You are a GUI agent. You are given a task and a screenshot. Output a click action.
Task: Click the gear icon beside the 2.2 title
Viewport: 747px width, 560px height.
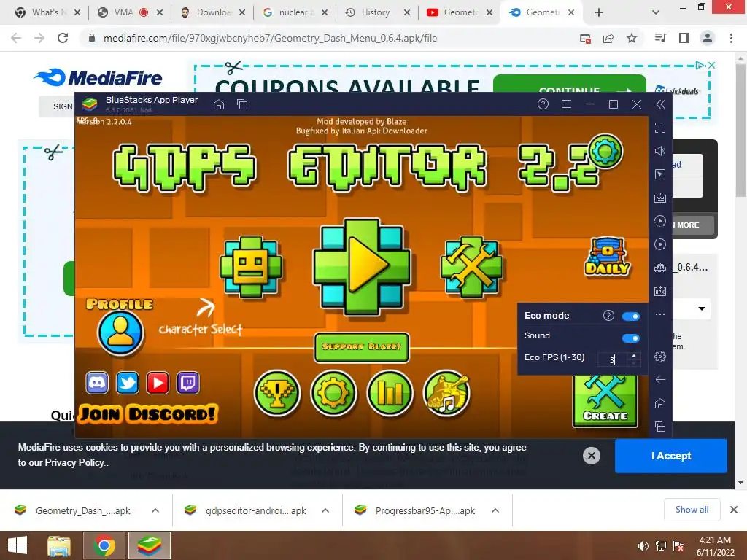pos(605,152)
